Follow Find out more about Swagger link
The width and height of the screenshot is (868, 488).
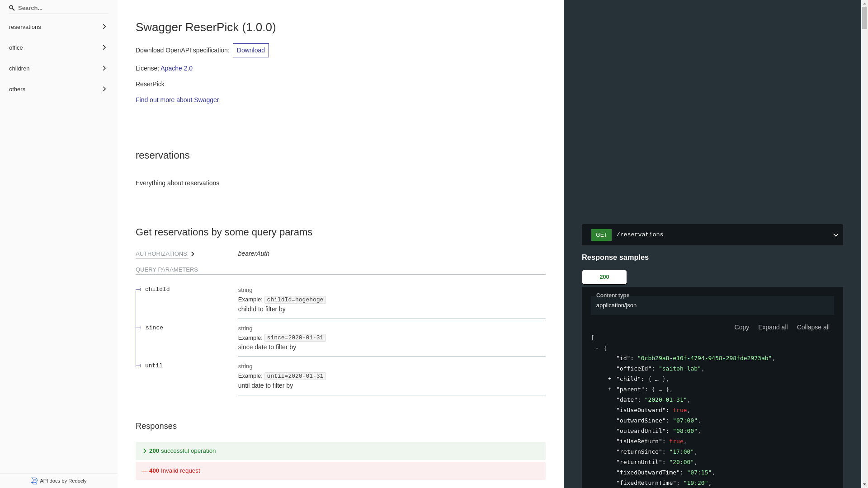[x=177, y=100]
